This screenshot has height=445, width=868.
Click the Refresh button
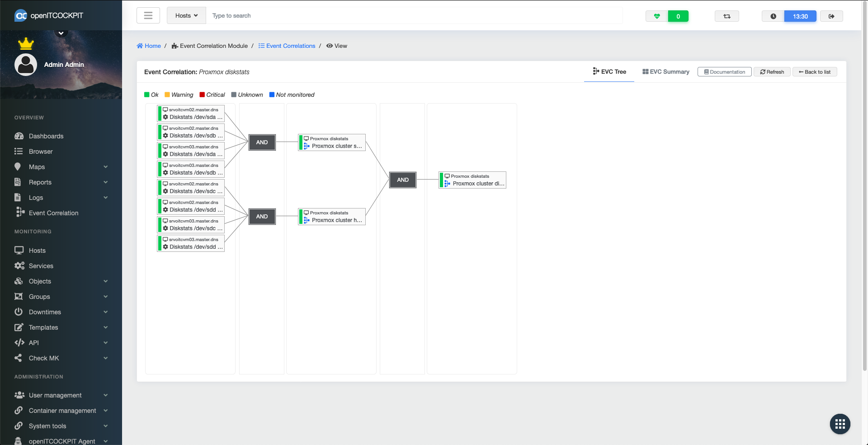pos(772,72)
